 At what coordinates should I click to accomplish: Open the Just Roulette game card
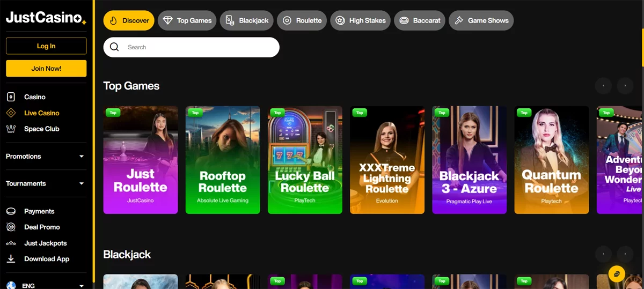(x=141, y=160)
